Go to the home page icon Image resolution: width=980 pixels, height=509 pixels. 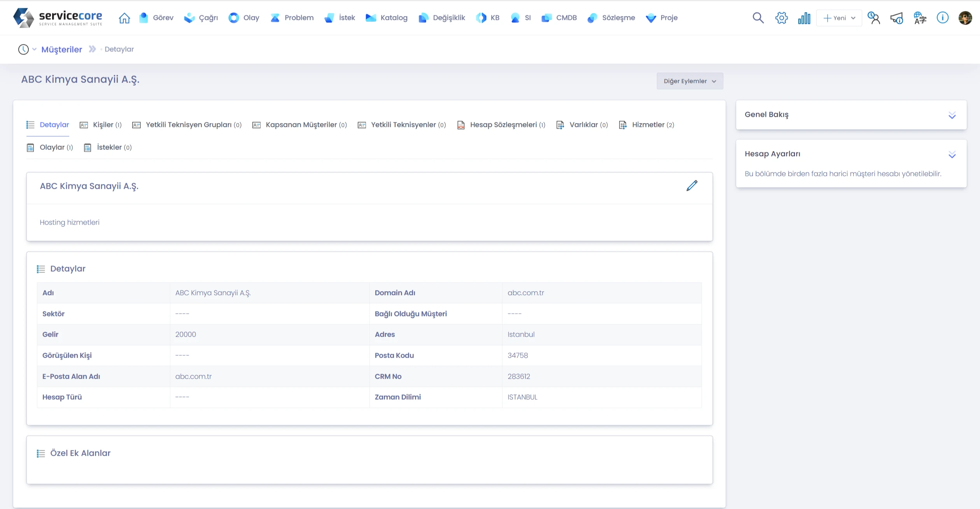click(x=124, y=18)
